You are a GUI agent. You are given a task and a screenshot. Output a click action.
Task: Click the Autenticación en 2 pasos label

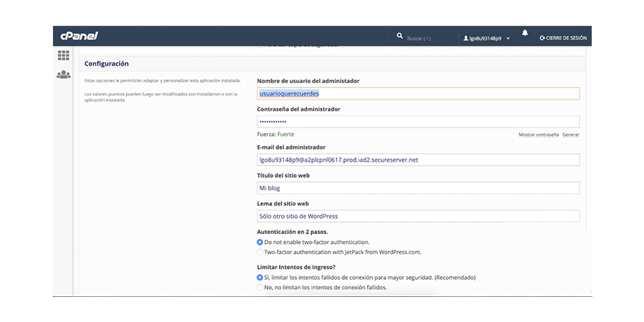pyautogui.click(x=293, y=232)
